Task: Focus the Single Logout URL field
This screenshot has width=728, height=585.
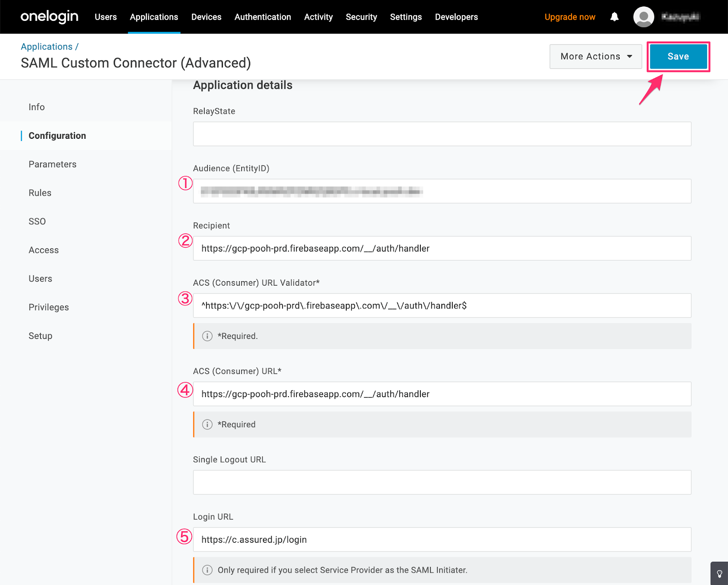Action: pos(442,482)
